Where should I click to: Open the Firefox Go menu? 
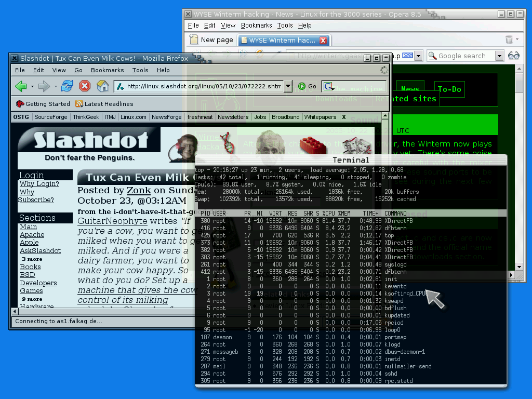click(78, 70)
